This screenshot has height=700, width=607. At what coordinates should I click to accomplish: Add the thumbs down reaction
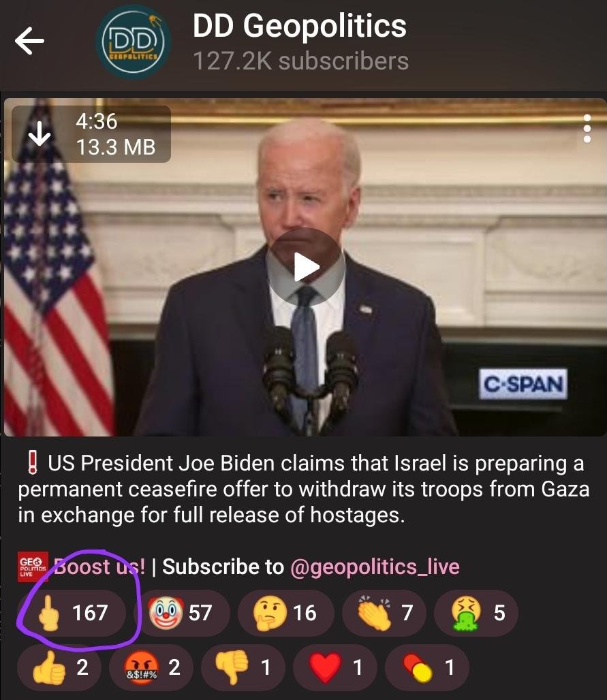[243, 667]
